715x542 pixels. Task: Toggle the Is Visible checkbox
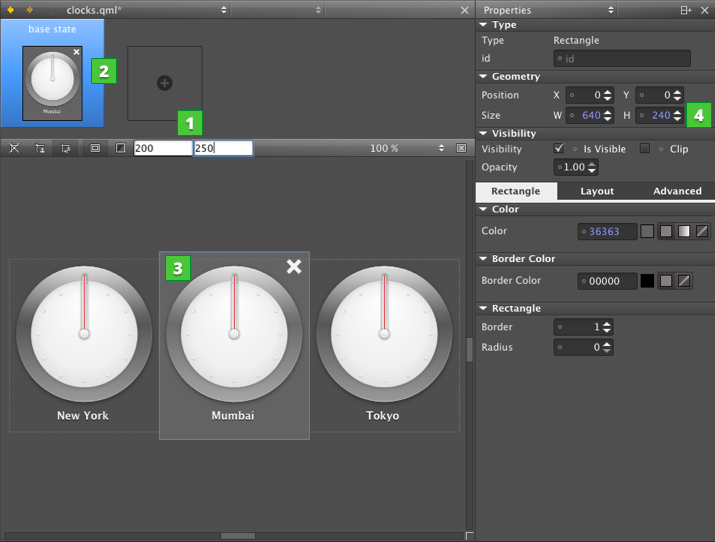tap(559, 148)
